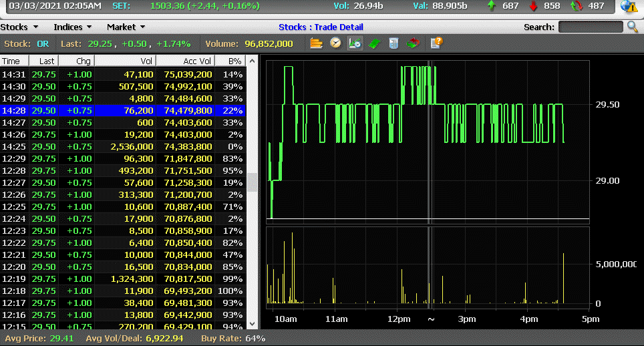Sort by the Chg column header
Screen dimensions: 644x346
click(x=77, y=61)
